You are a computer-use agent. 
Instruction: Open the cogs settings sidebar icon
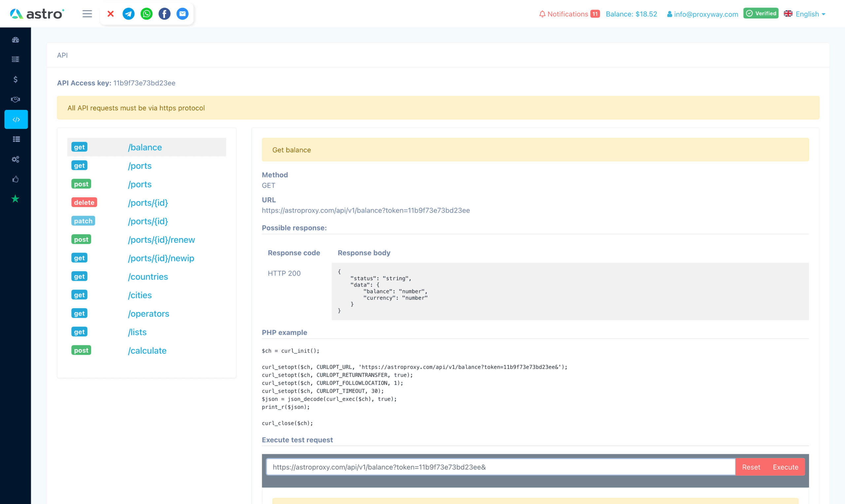click(x=16, y=159)
